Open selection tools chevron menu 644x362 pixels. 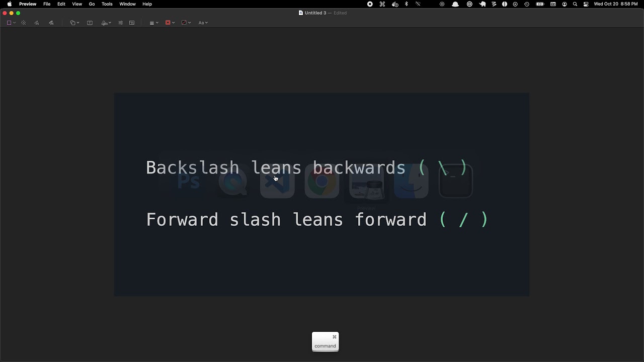point(15,23)
